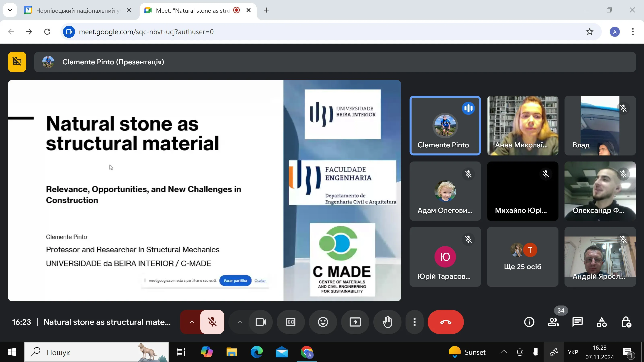Screen dimensions: 644x362
Task: Open the tab search dropdown arrow
Action: pos(10,10)
